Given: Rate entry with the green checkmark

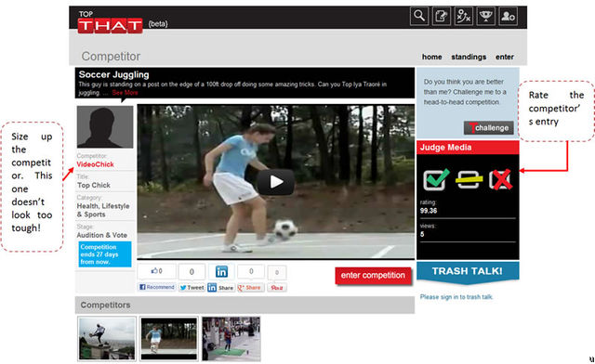Looking at the screenshot, I should tap(436, 180).
